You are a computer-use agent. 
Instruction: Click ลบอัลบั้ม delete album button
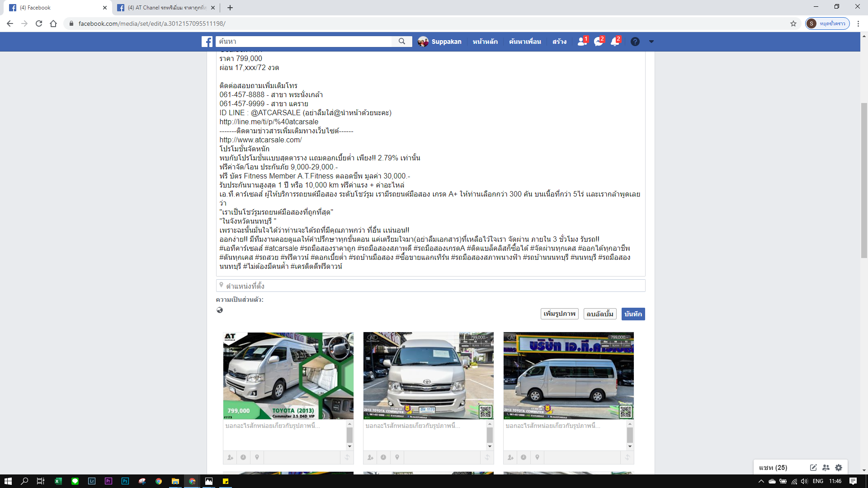click(x=600, y=314)
